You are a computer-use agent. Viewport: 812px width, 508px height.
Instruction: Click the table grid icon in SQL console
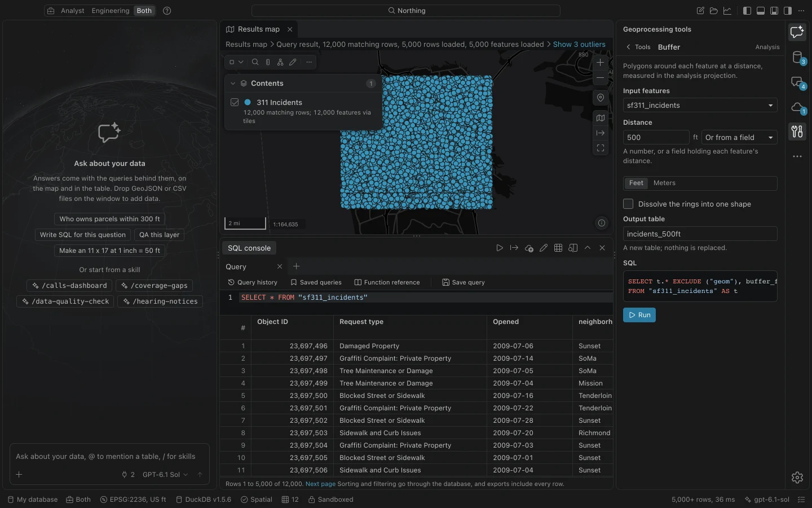click(x=558, y=248)
